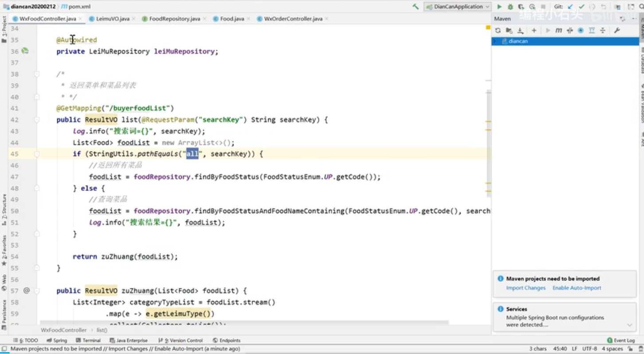The image size is (644, 354).
Task: Reimport all Maven projects refresh icon
Action: (x=498, y=30)
